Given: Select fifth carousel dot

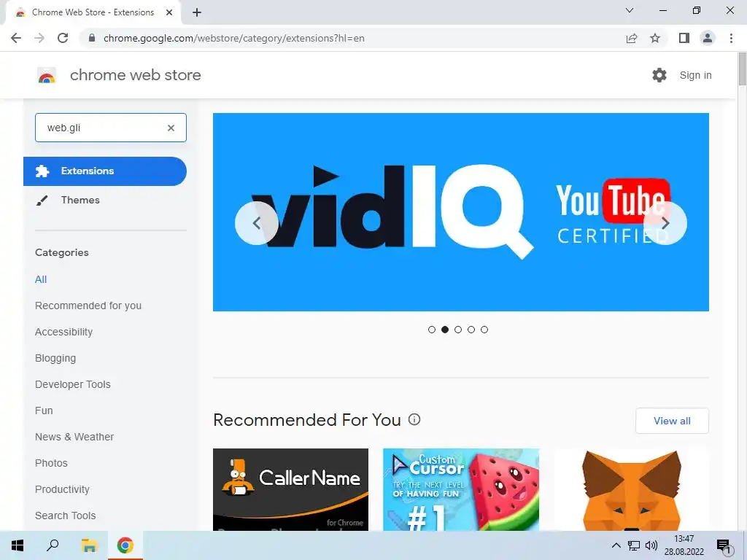Looking at the screenshot, I should (x=484, y=330).
